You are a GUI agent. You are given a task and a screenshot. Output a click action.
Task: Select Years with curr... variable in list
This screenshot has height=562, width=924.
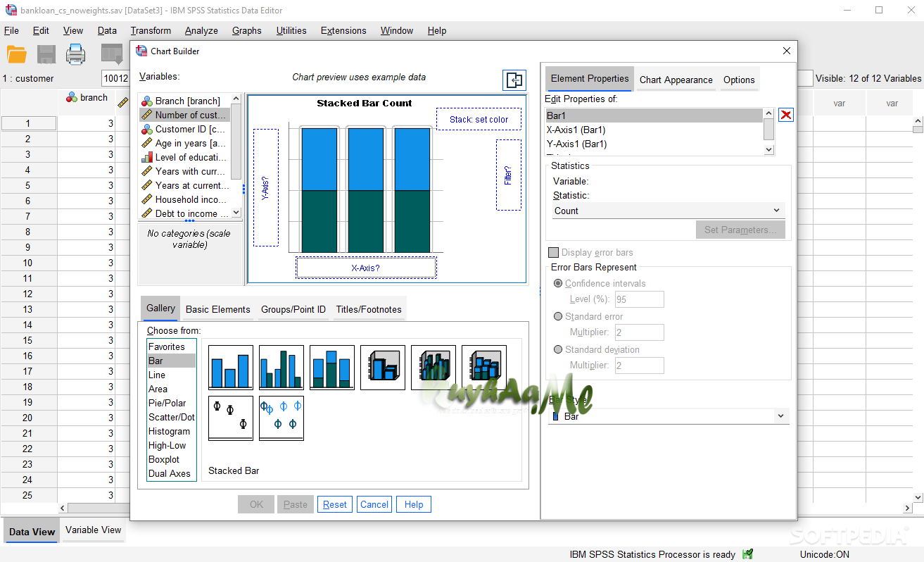(x=184, y=171)
